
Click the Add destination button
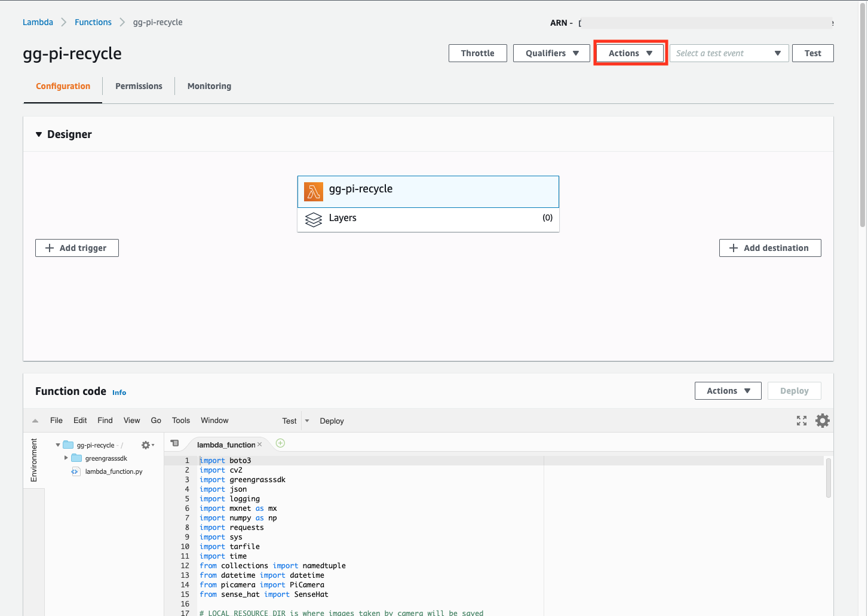[770, 248]
